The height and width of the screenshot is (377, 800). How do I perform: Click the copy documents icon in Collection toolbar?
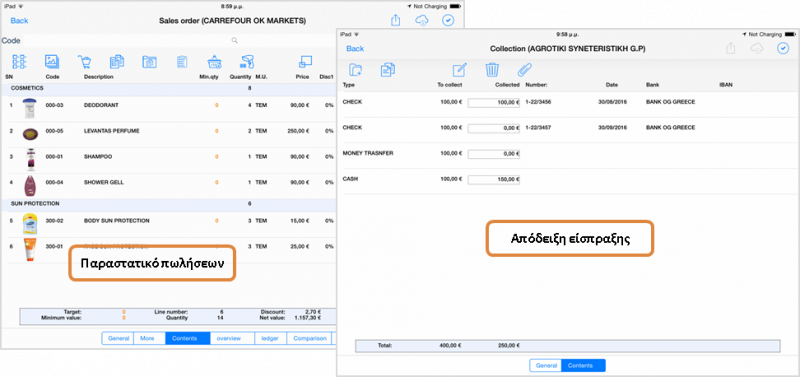pos(388,69)
